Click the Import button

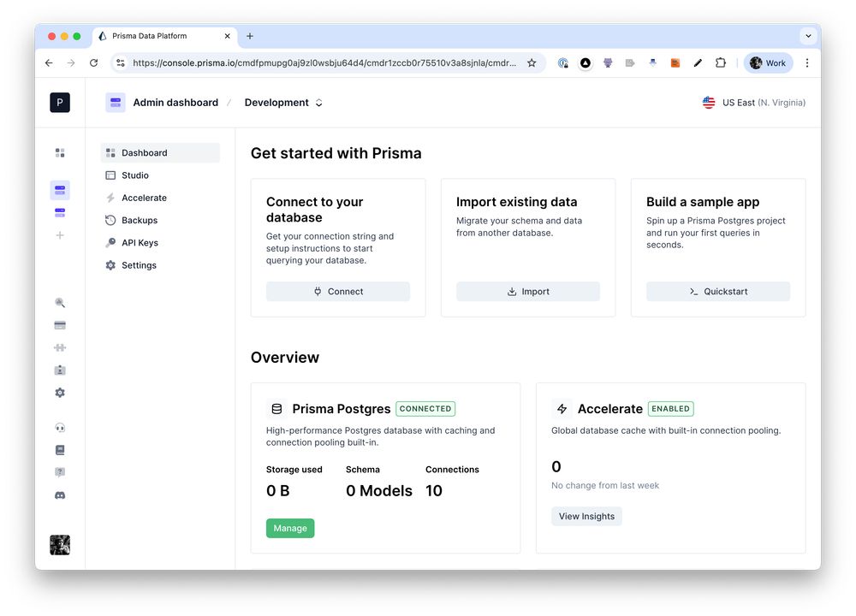[528, 292]
